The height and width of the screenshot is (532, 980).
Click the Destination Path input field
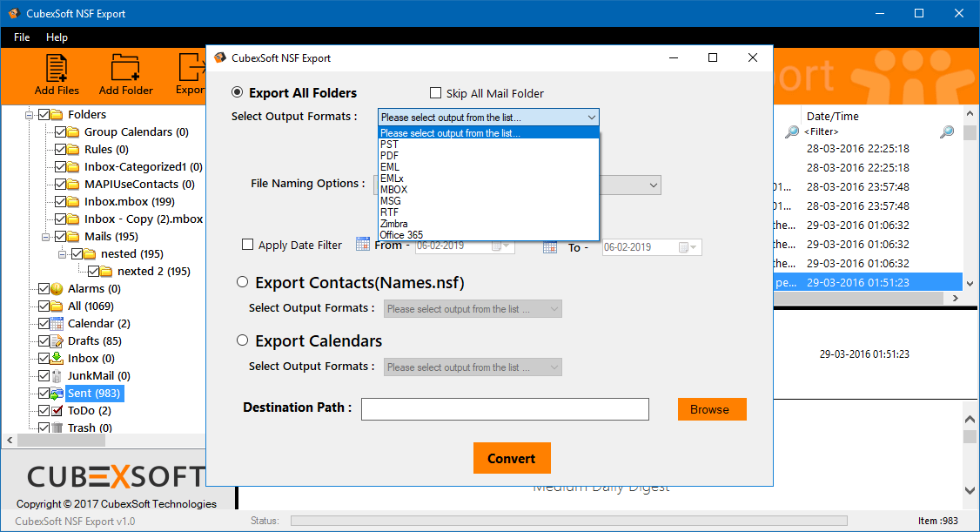(505, 409)
